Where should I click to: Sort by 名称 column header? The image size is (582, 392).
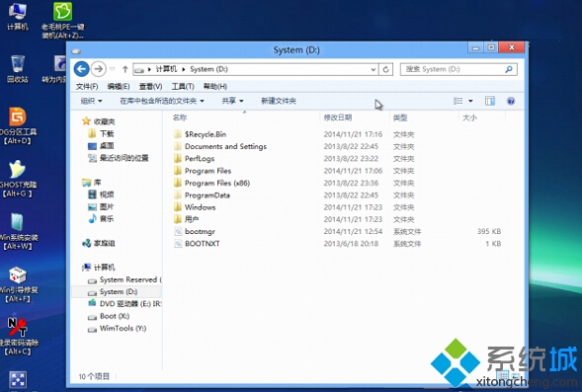(180, 118)
